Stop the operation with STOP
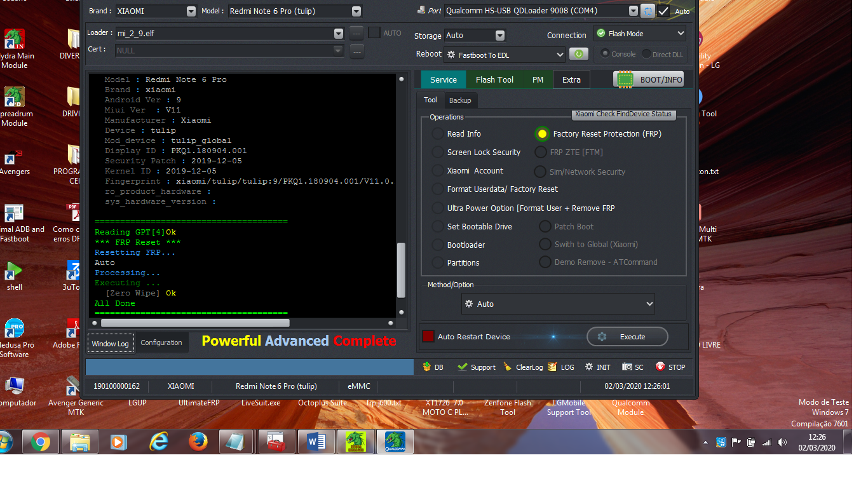 670,367
